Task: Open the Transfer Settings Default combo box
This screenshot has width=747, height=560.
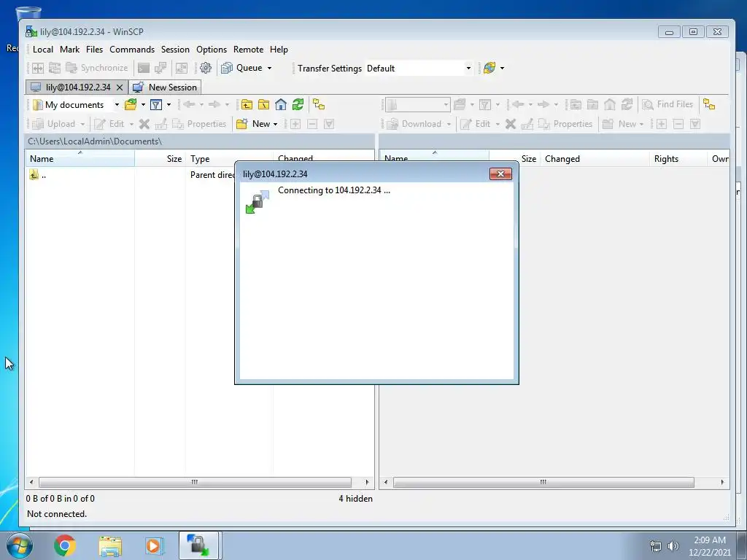Action: pyautogui.click(x=419, y=68)
